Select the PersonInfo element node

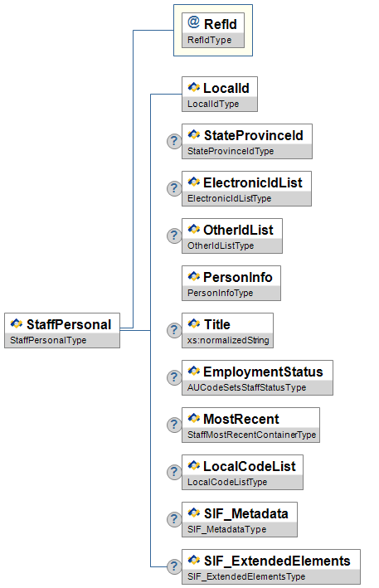point(231,283)
